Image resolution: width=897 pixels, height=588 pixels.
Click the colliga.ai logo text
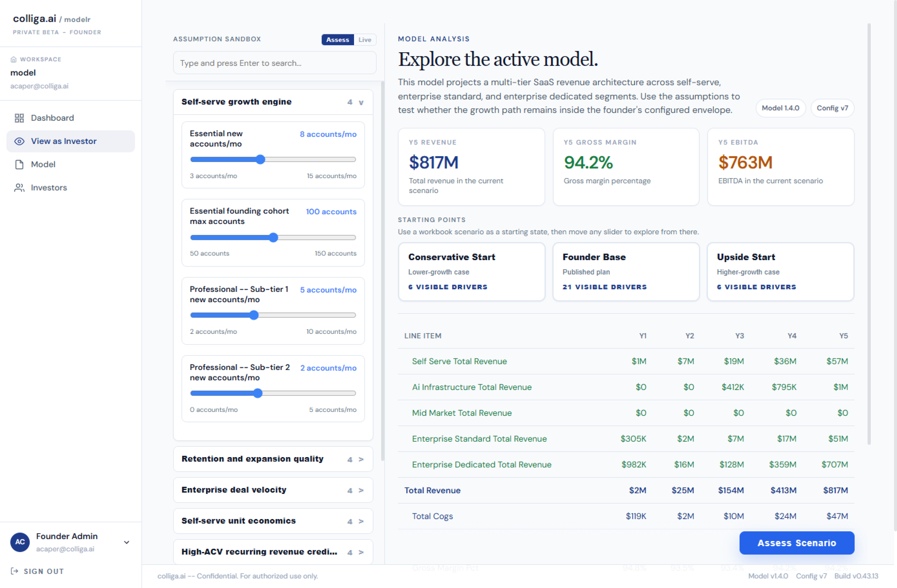click(x=35, y=19)
